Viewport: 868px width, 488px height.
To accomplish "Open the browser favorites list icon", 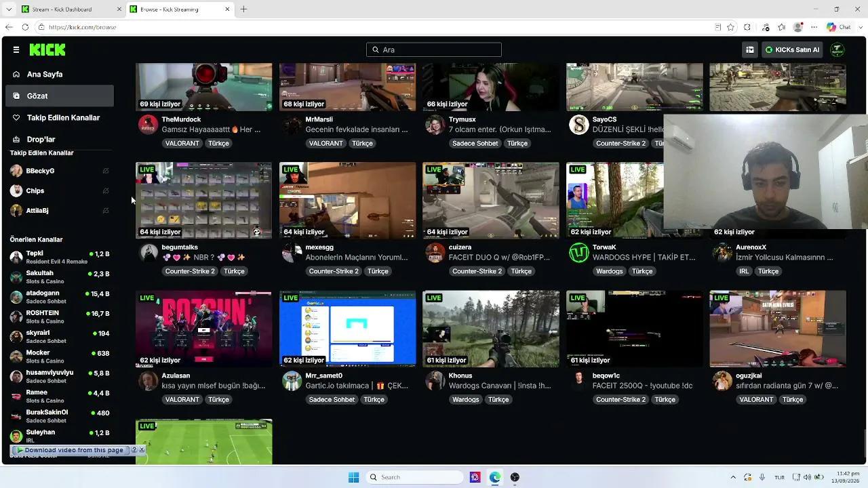I will [782, 27].
